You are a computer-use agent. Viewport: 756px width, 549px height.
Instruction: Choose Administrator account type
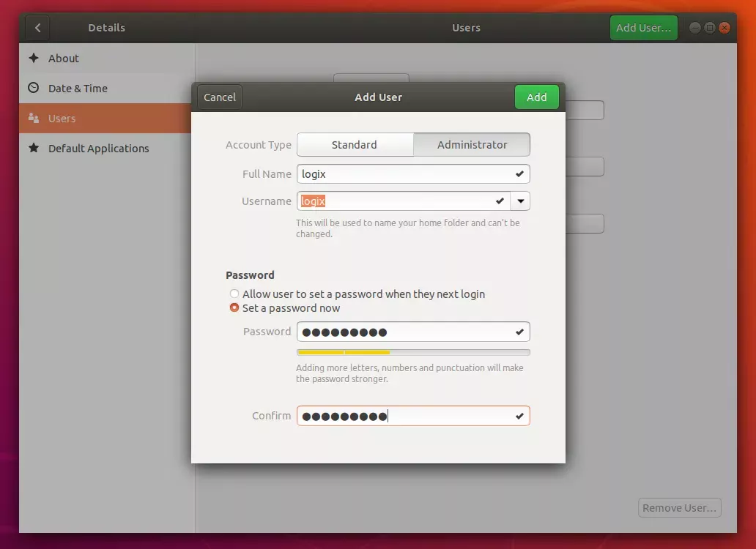pyautogui.click(x=472, y=144)
